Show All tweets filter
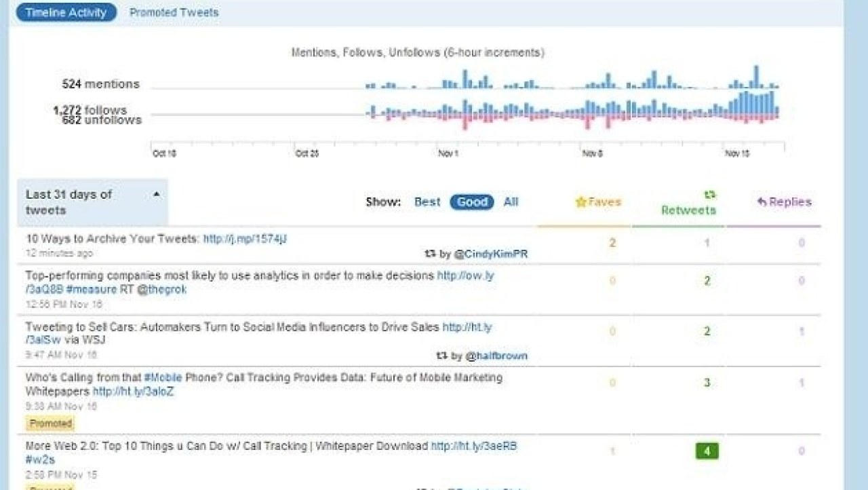 pyautogui.click(x=511, y=202)
